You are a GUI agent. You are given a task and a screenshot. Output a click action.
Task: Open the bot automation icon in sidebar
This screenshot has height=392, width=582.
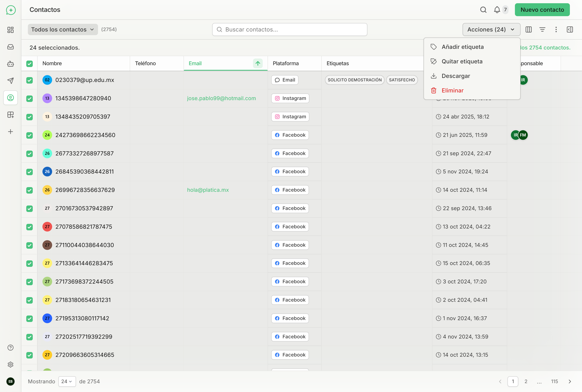click(11, 64)
